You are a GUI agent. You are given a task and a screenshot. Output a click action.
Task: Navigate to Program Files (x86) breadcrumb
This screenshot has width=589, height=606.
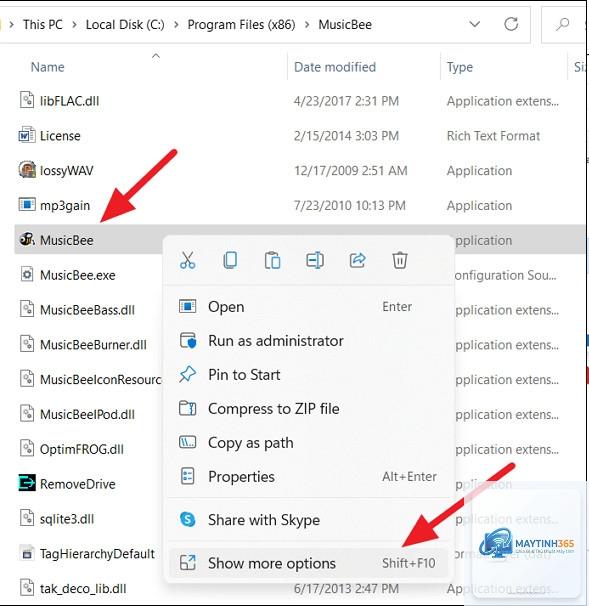[242, 25]
